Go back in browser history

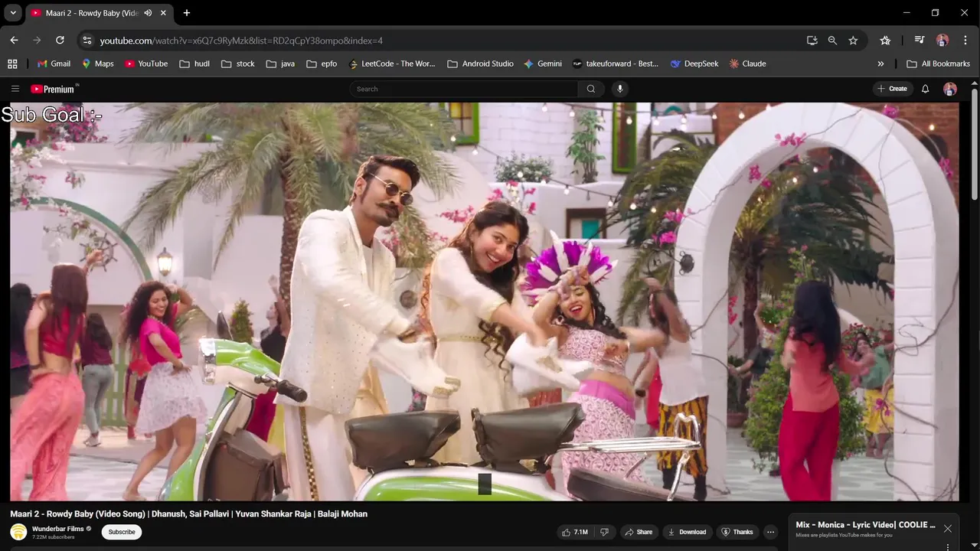pyautogui.click(x=14, y=41)
